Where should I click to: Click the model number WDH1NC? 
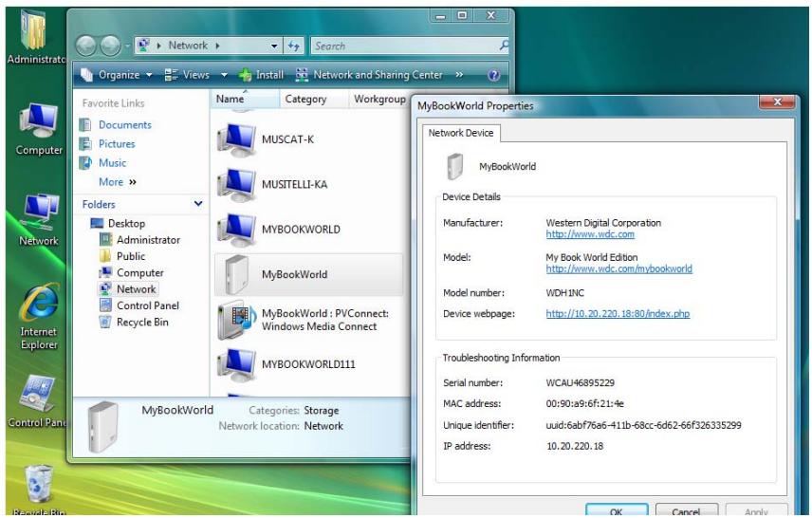[565, 292]
